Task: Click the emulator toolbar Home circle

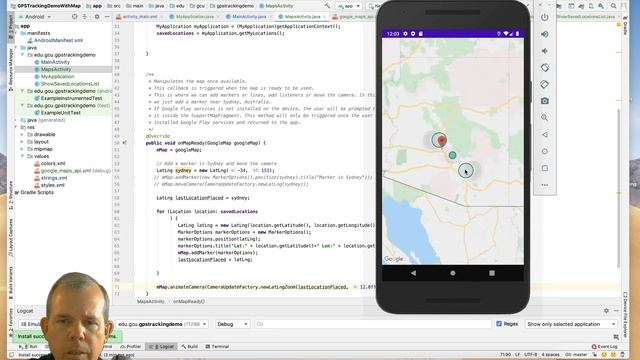Action: point(544,151)
